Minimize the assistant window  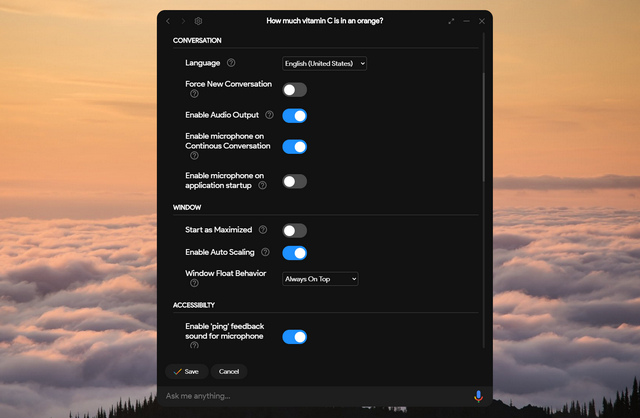coord(467,21)
